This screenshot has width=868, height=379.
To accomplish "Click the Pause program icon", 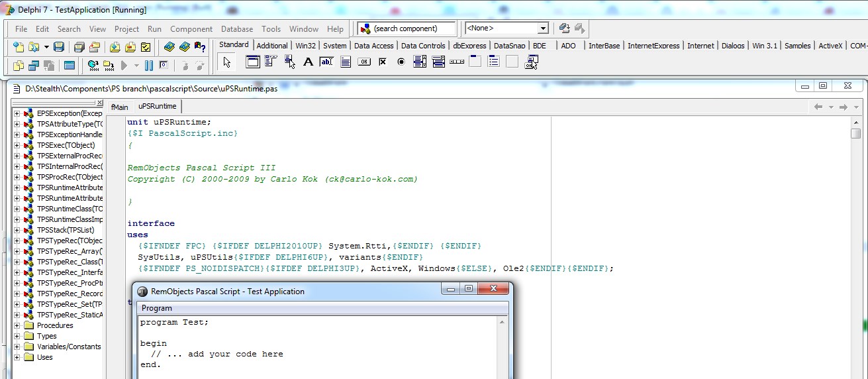I will pyautogui.click(x=149, y=66).
